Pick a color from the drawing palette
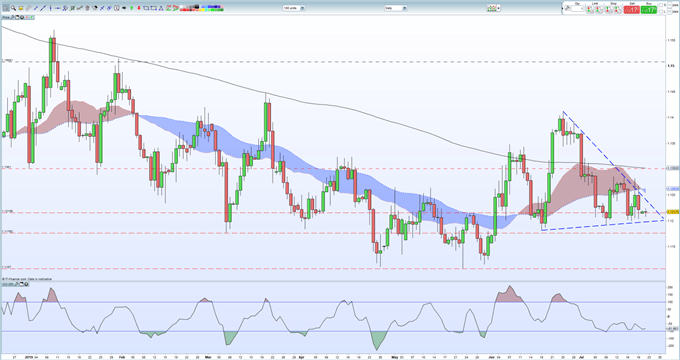 202,8
